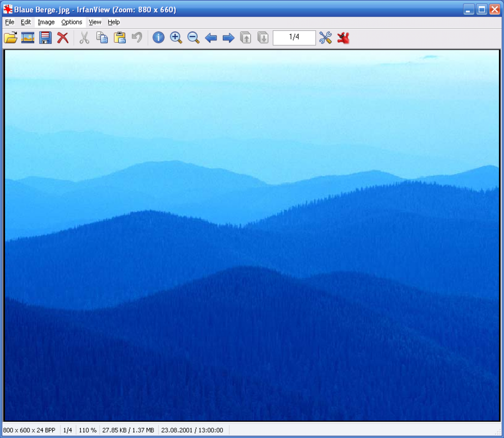Maximize the IrfanView window
The image size is (504, 438).
pyautogui.click(x=482, y=9)
